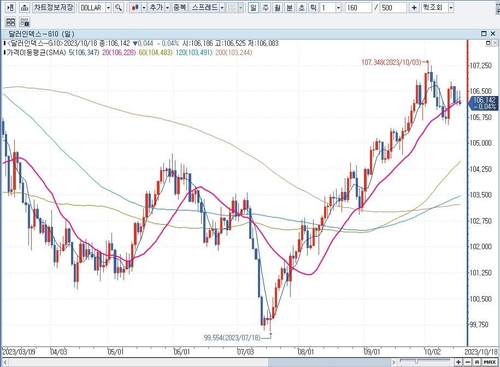Click the 500 total count input field
Image resolution: width=500 pixels, height=367 pixels.
(393, 7)
